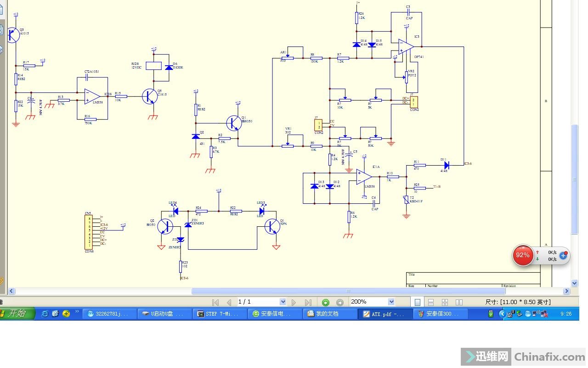
Task: Click the blue plus on the speed widget
Action: coord(563,255)
